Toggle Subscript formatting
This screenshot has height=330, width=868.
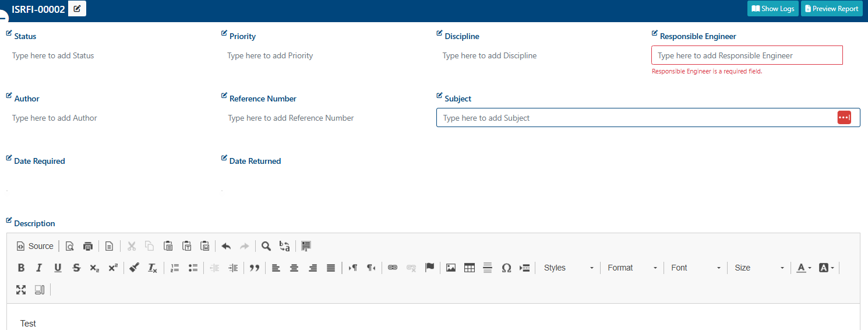click(94, 268)
